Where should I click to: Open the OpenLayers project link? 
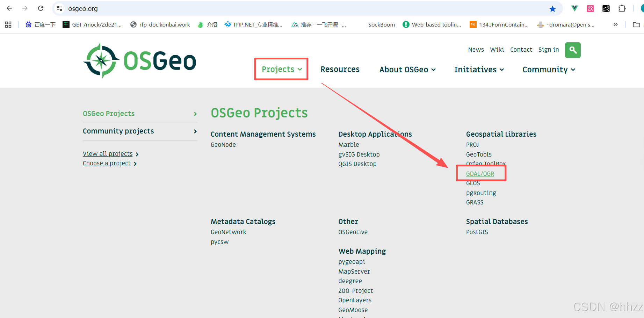355,300
